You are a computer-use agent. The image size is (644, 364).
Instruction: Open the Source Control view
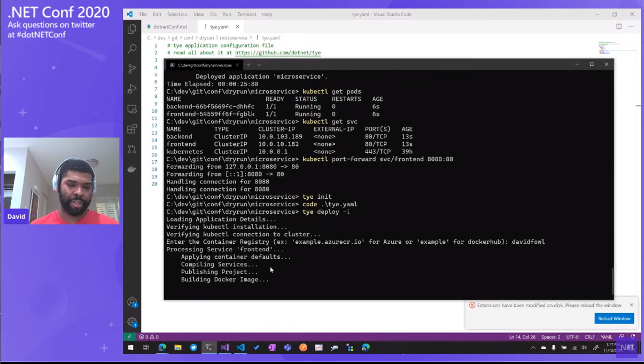tap(132, 69)
